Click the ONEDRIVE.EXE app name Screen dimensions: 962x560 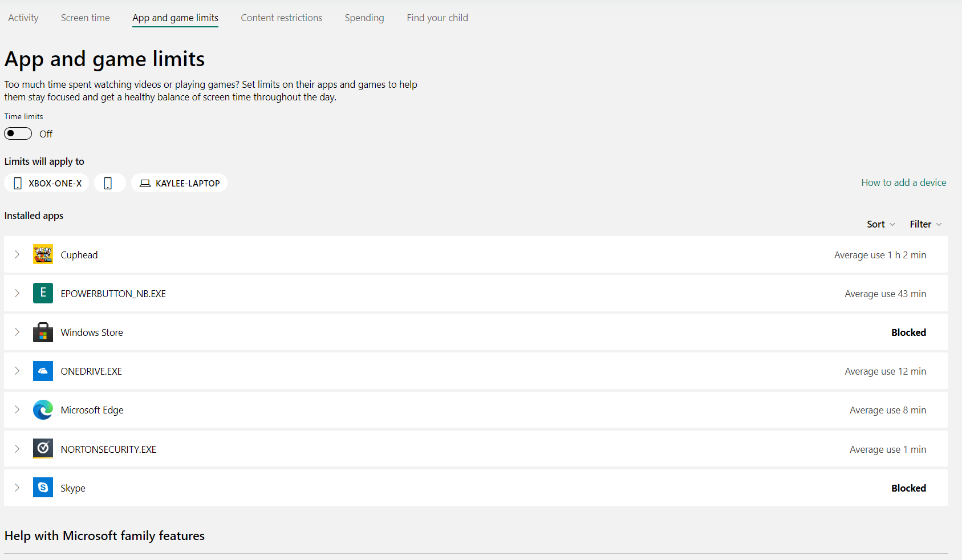point(91,371)
